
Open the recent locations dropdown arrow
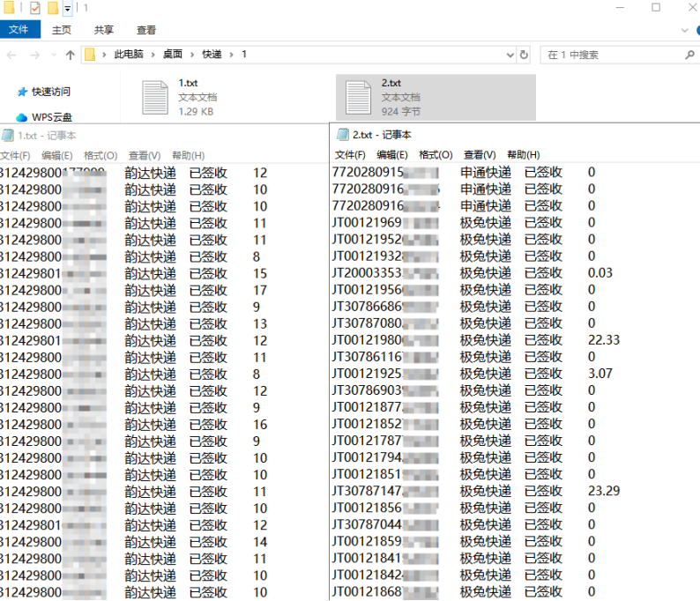[x=54, y=55]
